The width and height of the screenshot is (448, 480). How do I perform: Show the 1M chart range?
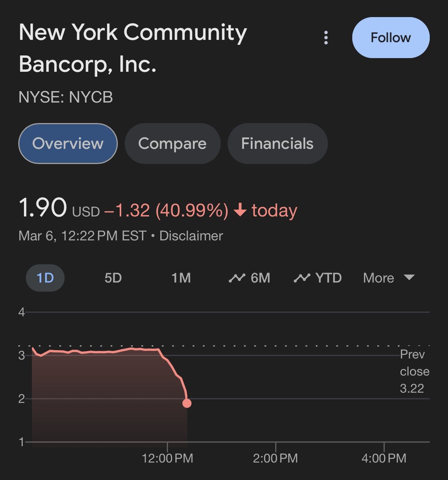point(181,278)
